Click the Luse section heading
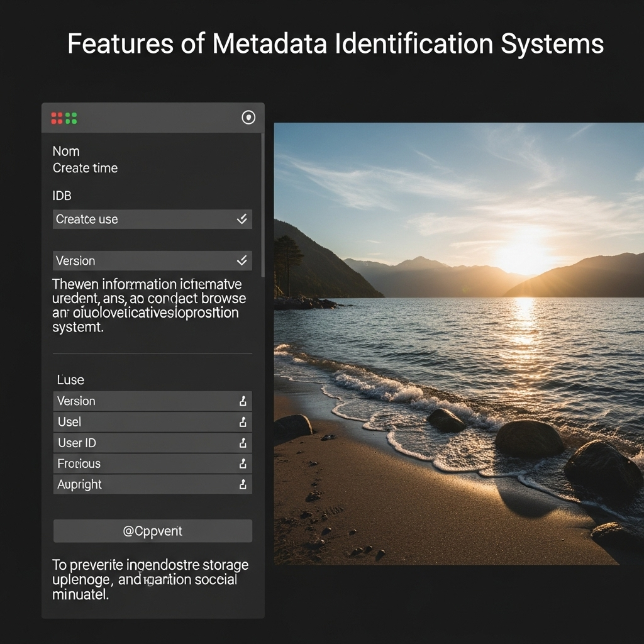The image size is (644, 644). click(x=70, y=379)
